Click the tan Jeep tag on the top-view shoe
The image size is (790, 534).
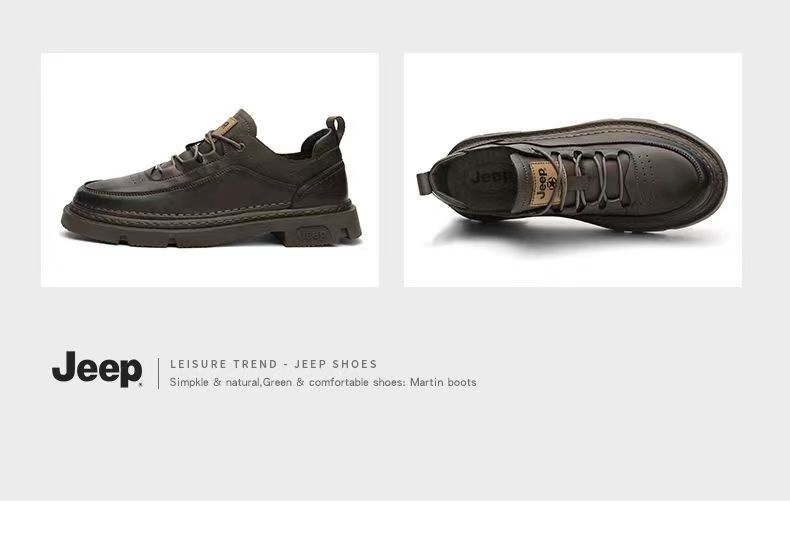coord(544,184)
